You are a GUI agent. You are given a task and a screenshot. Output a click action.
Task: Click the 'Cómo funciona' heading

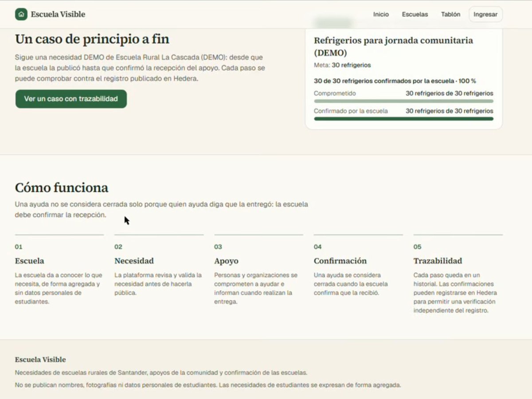click(62, 188)
